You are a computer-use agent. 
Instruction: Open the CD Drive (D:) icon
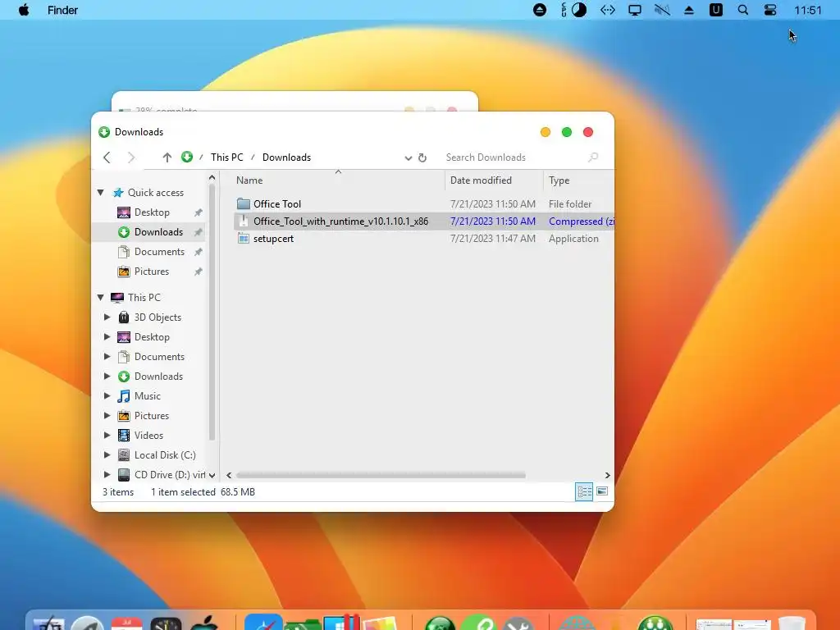[124, 475]
